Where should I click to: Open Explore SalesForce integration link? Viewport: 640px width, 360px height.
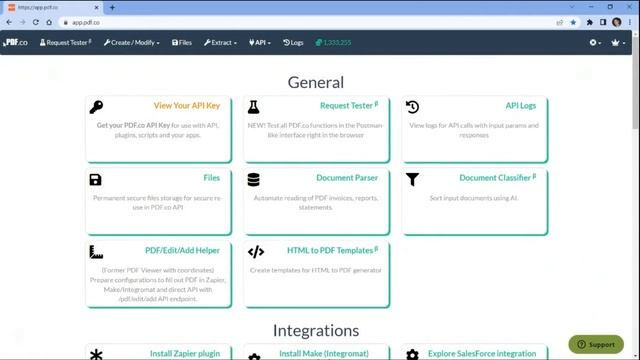[482, 353]
